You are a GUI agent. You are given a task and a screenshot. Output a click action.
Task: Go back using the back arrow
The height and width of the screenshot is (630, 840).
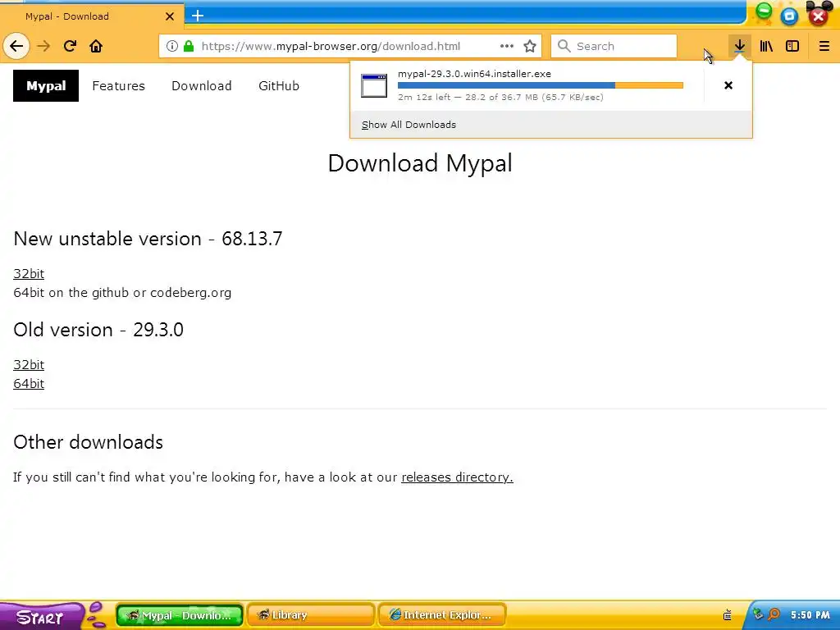[16, 46]
